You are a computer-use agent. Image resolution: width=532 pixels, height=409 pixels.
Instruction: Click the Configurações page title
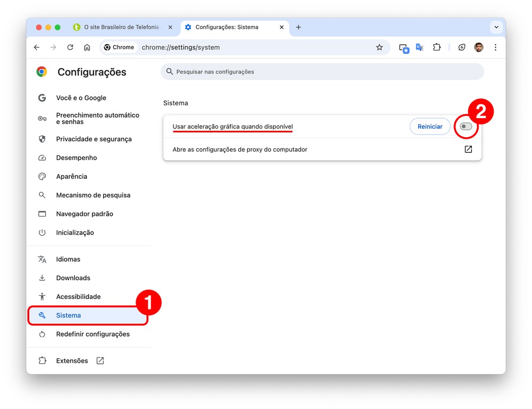(92, 72)
